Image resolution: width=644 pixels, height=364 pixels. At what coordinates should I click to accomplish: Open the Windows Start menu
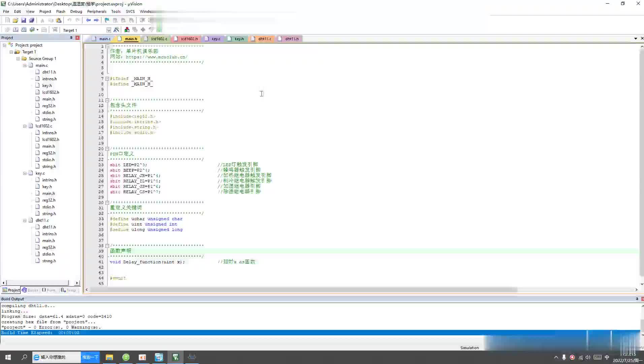pyautogui.click(x=8, y=357)
